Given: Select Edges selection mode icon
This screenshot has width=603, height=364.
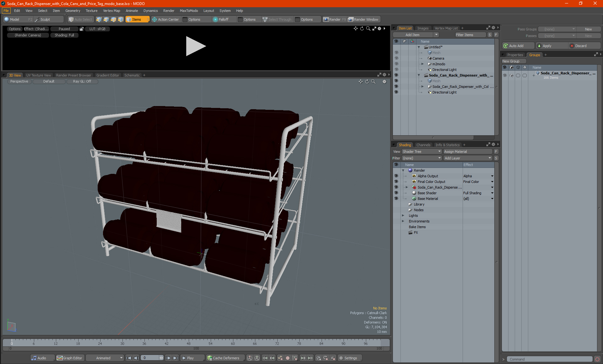Looking at the screenshot, I should (106, 19).
